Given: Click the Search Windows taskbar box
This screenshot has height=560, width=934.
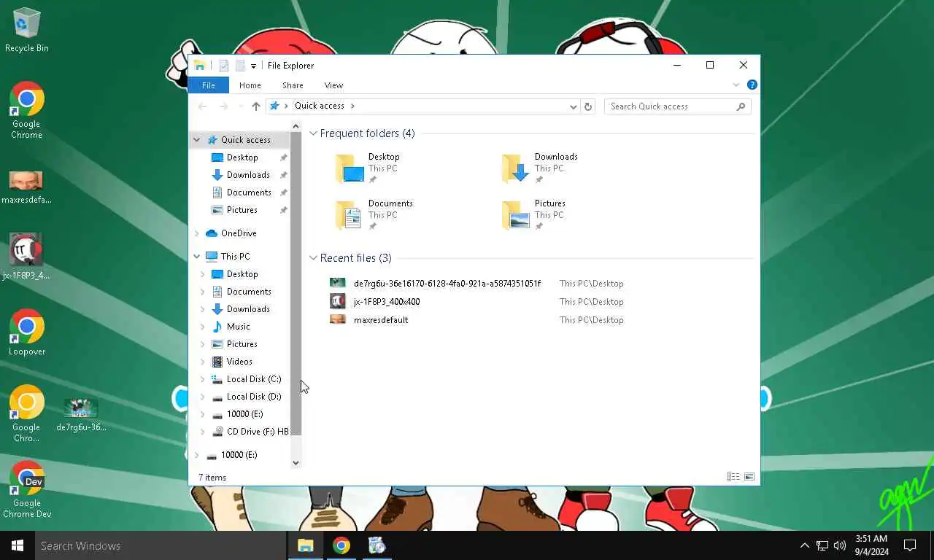Looking at the screenshot, I should coord(161,545).
